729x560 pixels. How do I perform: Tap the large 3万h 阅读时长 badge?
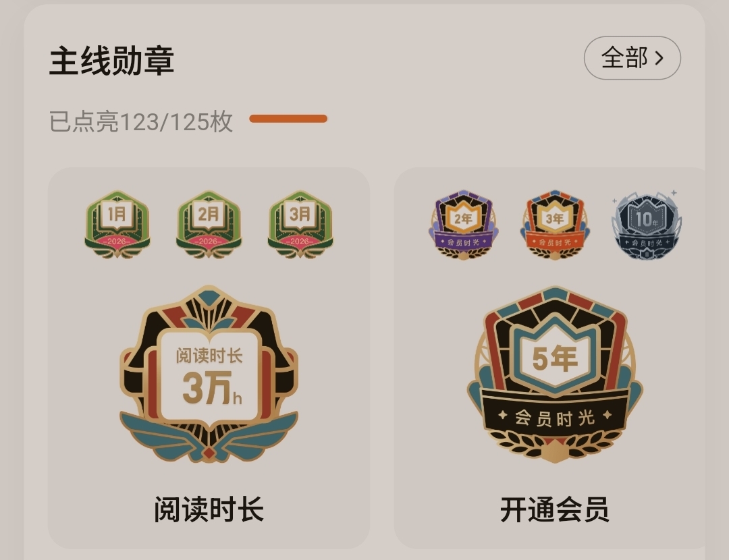point(209,374)
